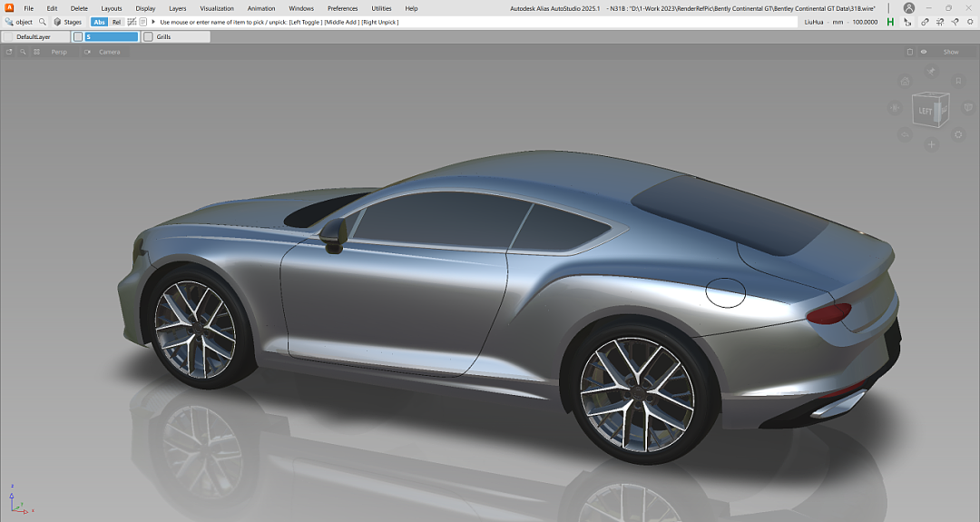
Task: Click the object pick filter field
Action: pyautogui.click(x=24, y=22)
